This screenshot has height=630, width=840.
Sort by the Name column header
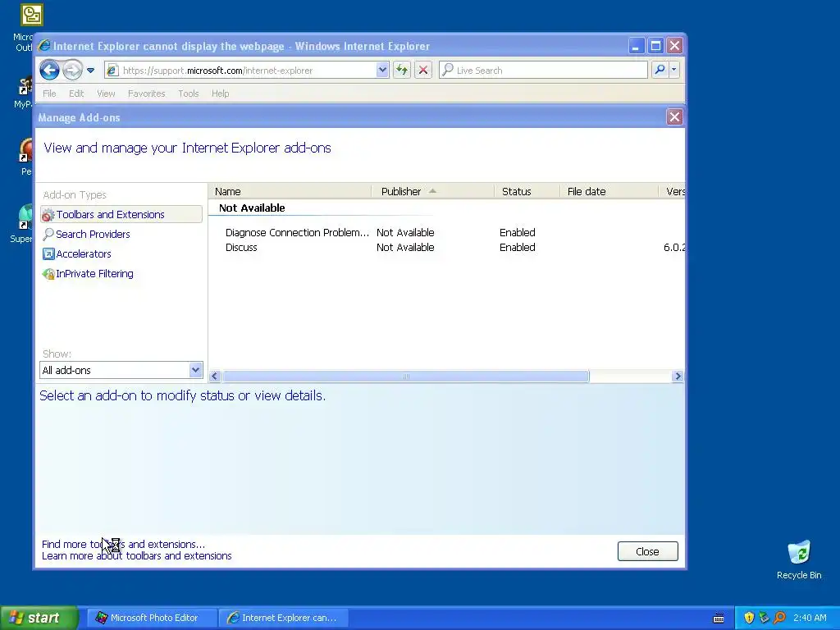[x=290, y=191]
